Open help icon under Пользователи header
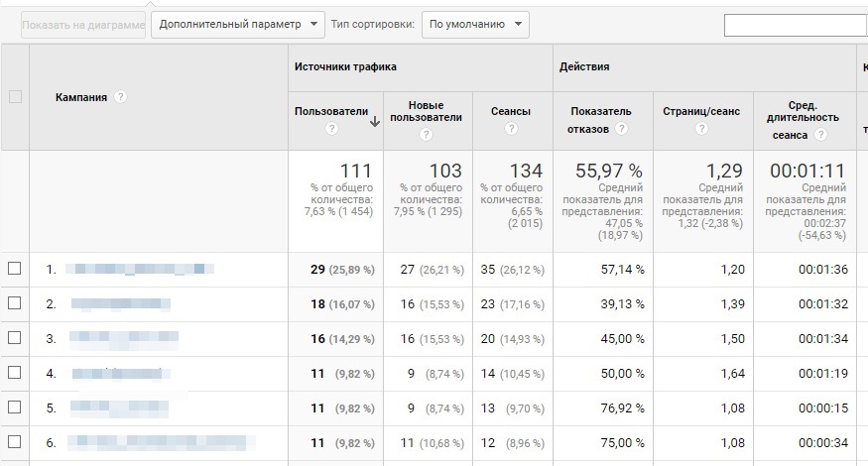868x466 pixels. [x=331, y=129]
